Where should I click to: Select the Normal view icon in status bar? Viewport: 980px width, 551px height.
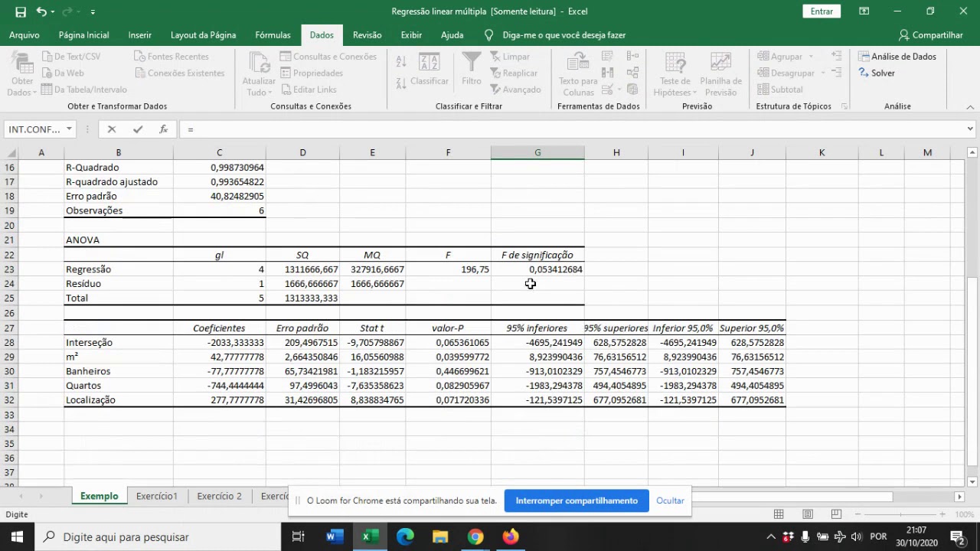click(779, 514)
